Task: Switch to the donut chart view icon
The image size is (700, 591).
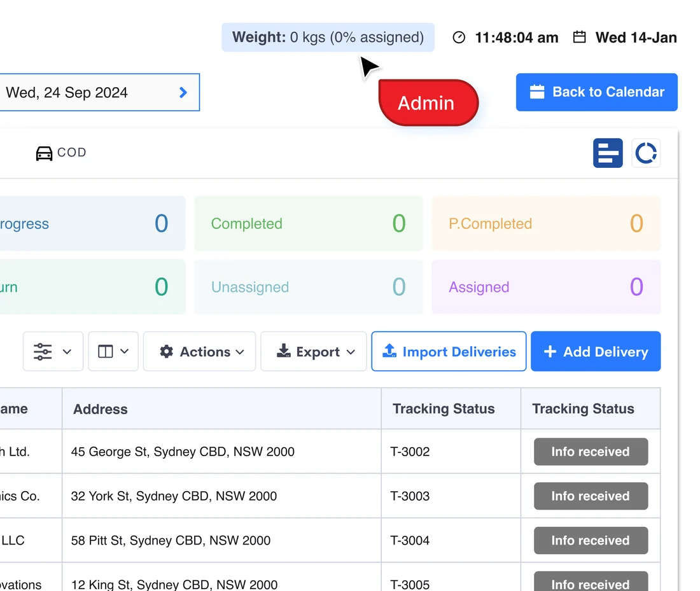Action: (x=645, y=153)
